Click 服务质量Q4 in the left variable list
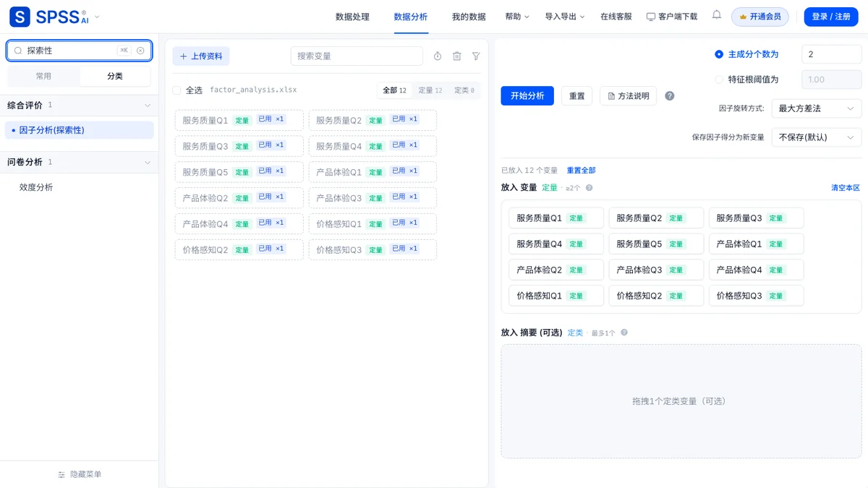This screenshot has height=488, width=868. (x=373, y=146)
